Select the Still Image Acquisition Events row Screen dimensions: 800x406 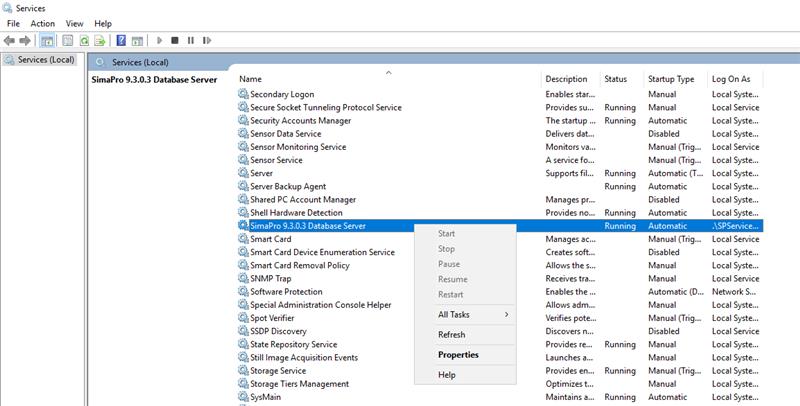[x=500, y=358]
